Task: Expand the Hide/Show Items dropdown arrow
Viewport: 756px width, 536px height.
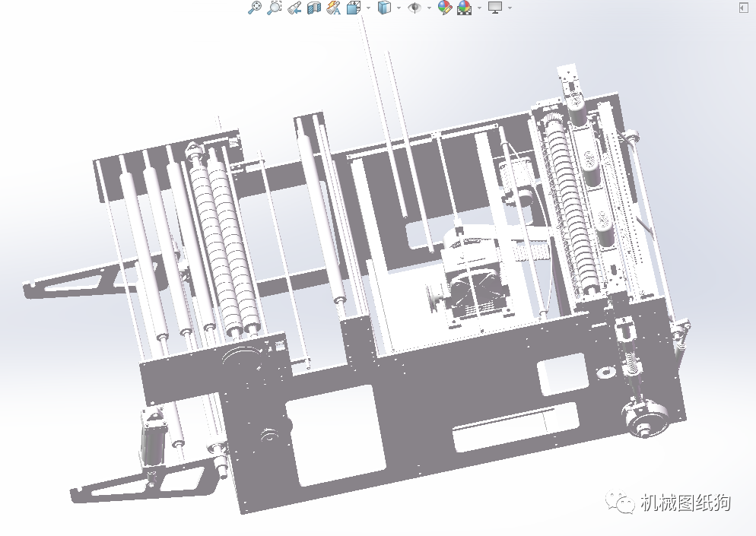Action: [x=429, y=8]
